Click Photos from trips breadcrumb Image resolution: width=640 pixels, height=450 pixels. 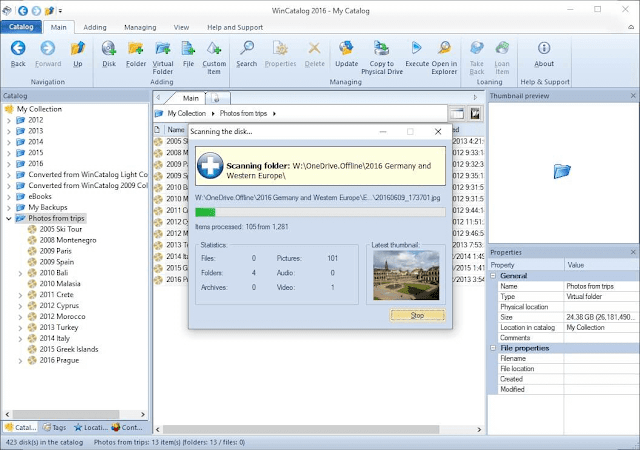click(243, 113)
